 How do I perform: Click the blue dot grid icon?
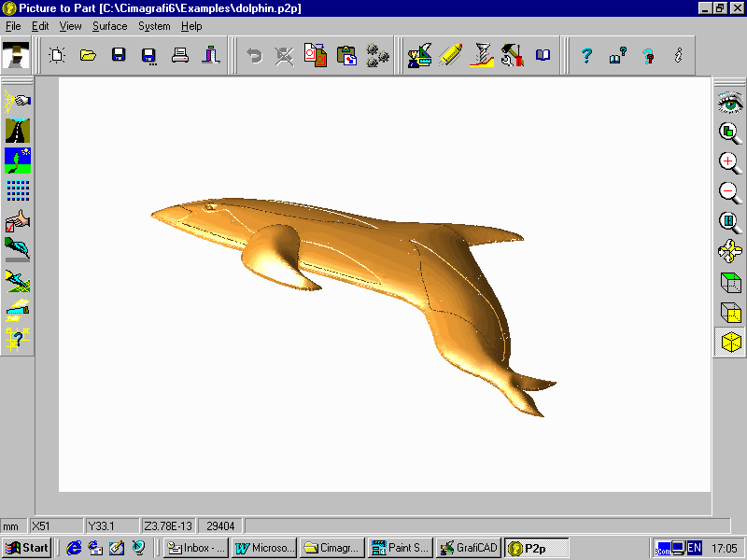click(18, 190)
